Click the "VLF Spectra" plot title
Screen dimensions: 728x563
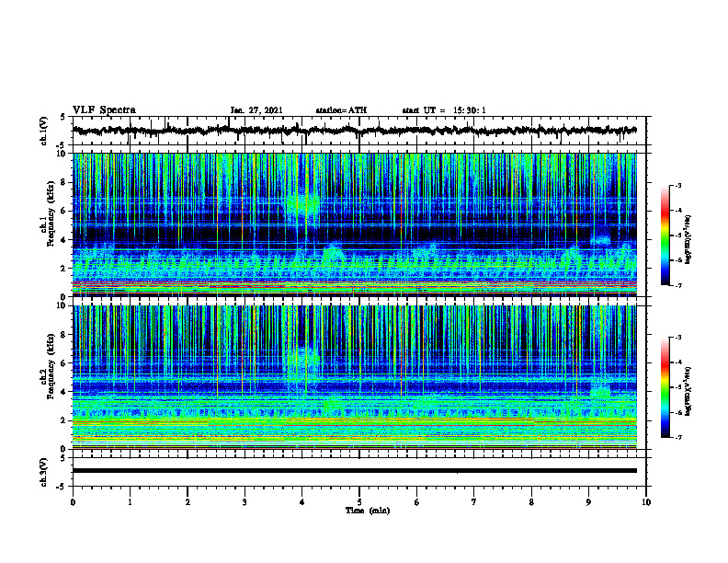pos(104,110)
